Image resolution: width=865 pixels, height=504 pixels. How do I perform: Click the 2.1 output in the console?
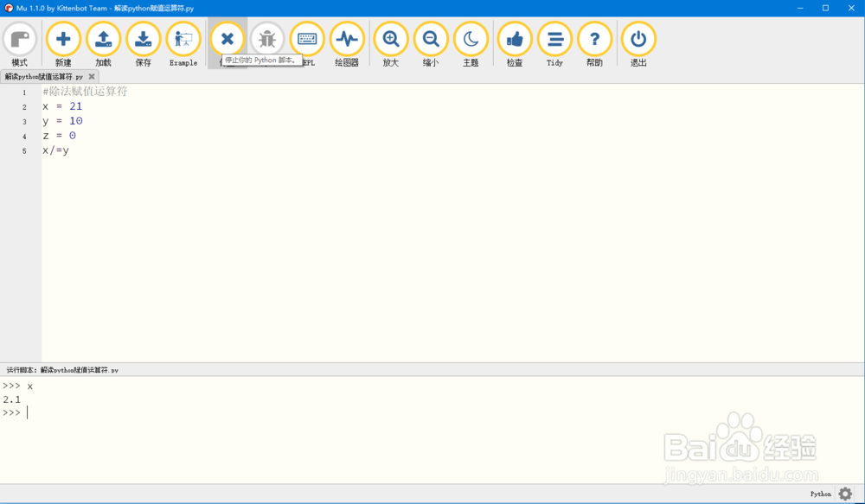coord(11,399)
